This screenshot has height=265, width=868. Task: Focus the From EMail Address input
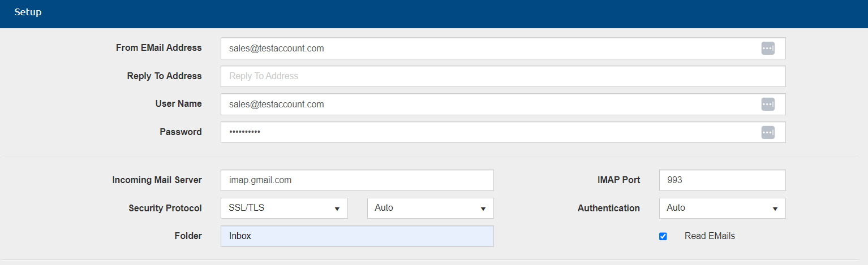487,49
